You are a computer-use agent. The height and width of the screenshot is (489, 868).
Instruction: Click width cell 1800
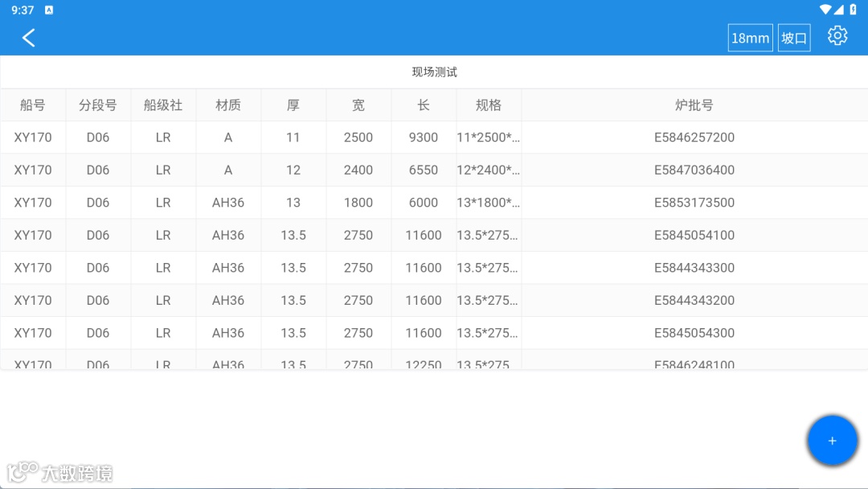click(x=358, y=203)
